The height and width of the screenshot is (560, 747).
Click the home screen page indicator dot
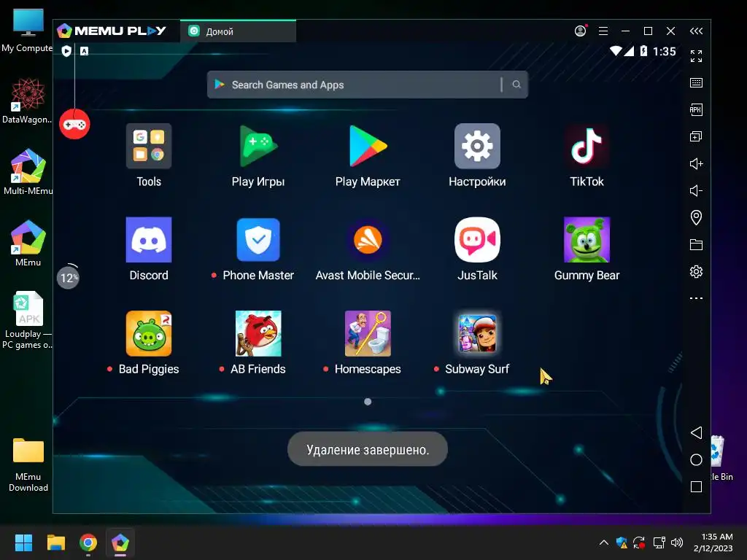[x=368, y=402]
